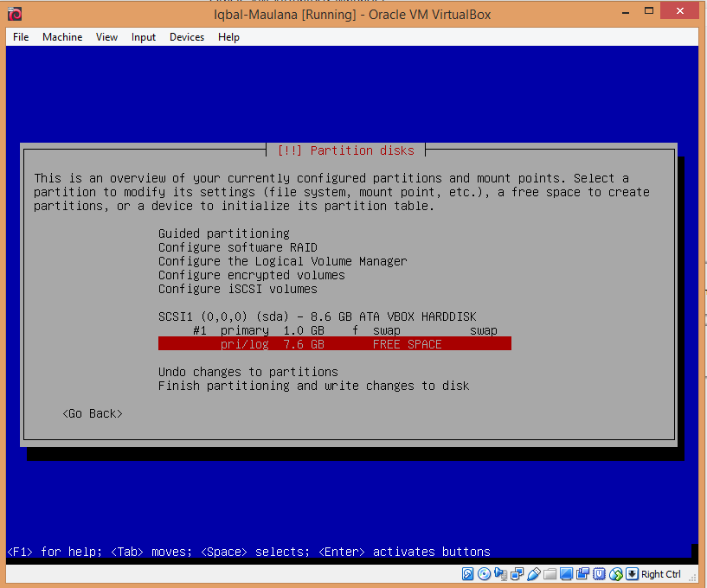Click the mouse integration status icon
The image size is (707, 588).
[x=616, y=574]
